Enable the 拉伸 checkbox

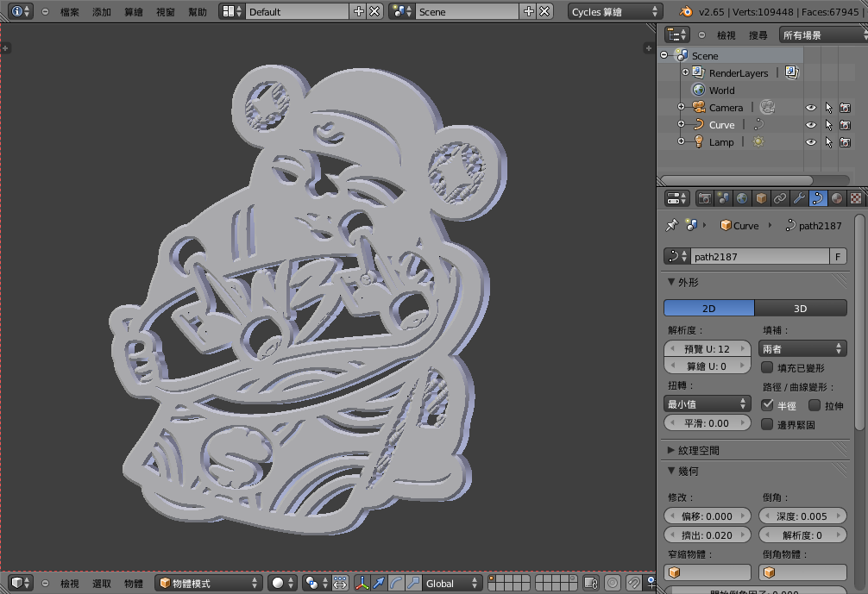pyautogui.click(x=815, y=405)
